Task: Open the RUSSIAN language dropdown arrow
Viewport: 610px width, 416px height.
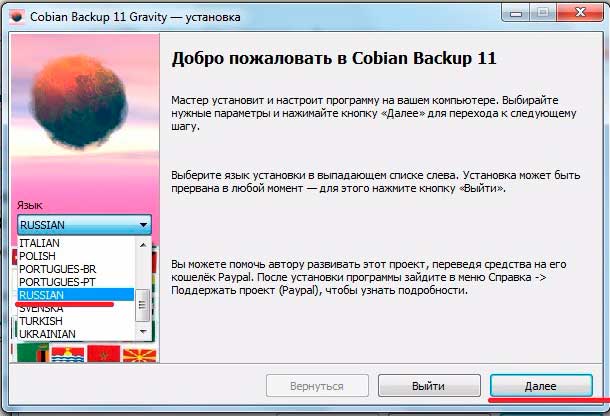Action: (143, 225)
